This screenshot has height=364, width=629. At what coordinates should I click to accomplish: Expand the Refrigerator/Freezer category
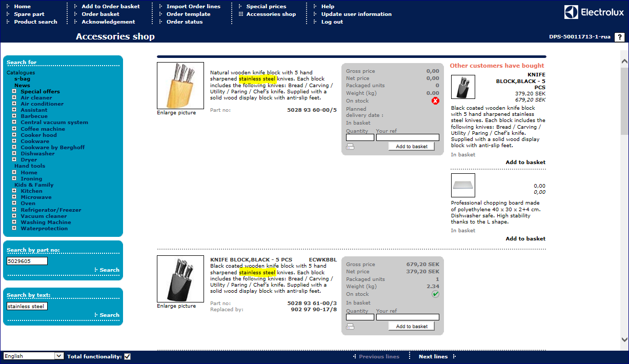point(14,210)
